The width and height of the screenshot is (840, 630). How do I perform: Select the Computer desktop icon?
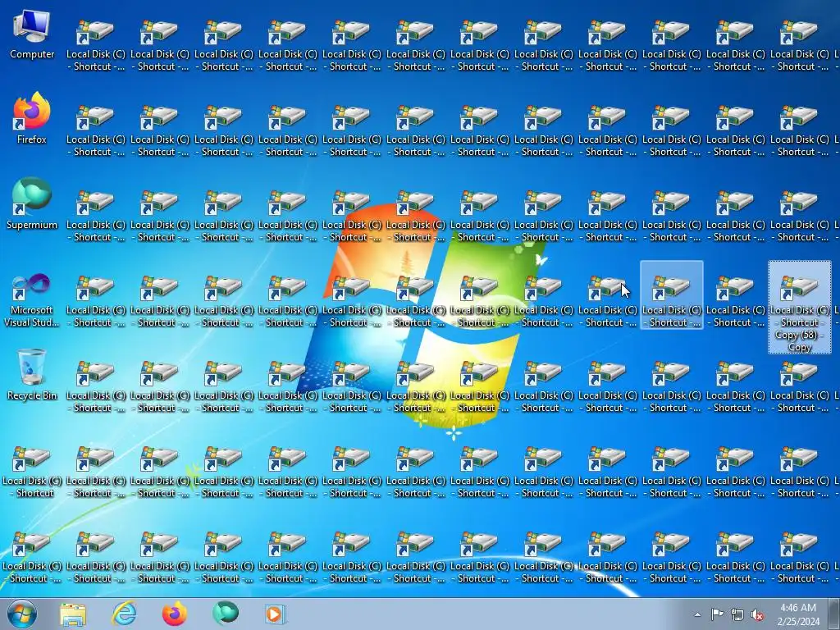(x=32, y=34)
